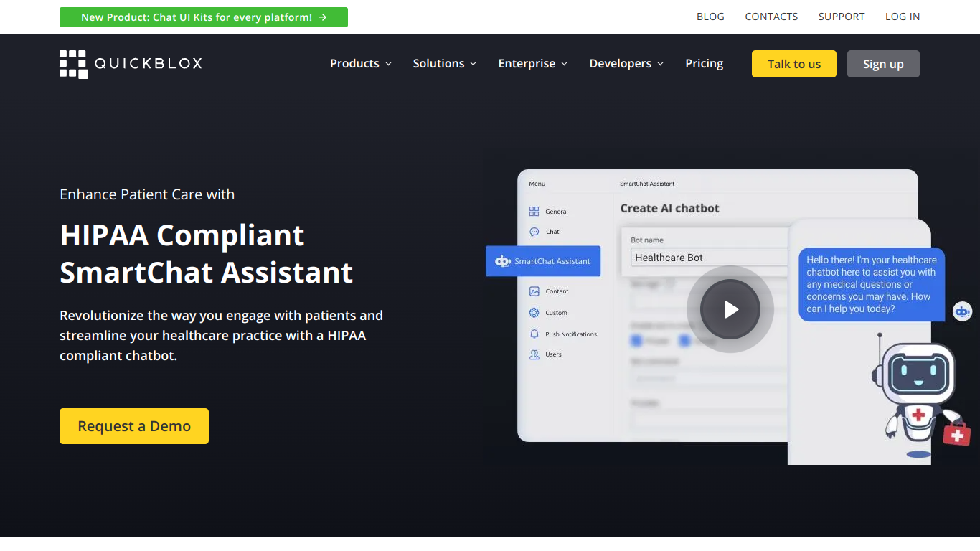Play the SmartChat Assistant demo video
Screen dimensions: 980x551
(730, 309)
